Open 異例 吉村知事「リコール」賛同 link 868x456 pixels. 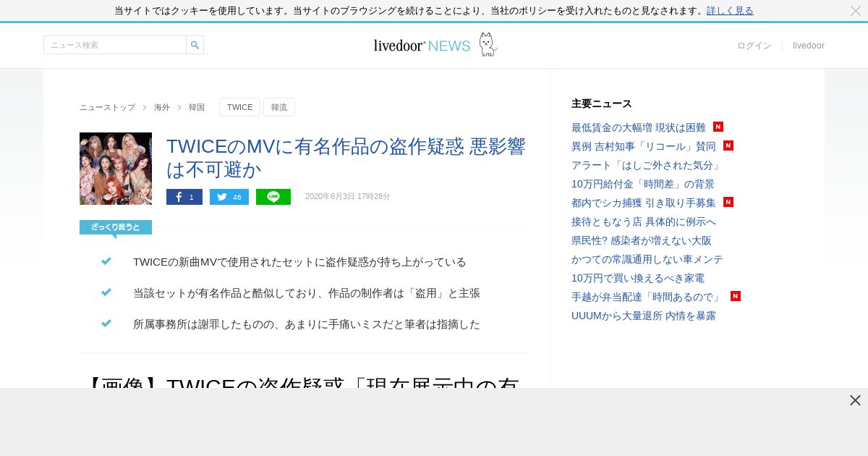644,146
